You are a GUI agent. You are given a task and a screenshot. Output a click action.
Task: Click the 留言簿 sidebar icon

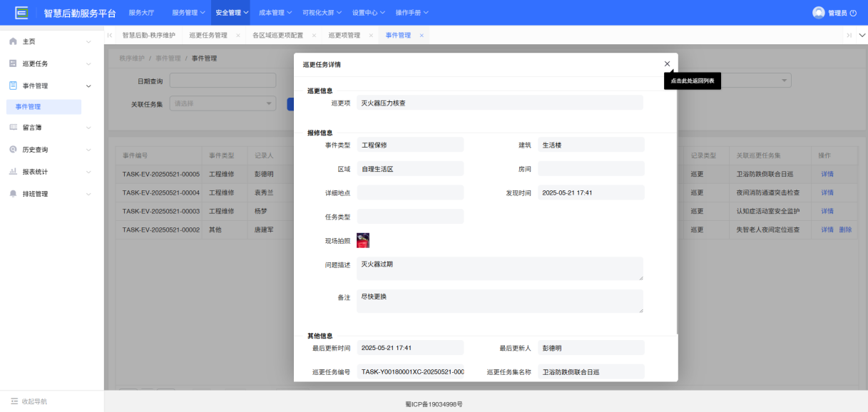(x=13, y=127)
